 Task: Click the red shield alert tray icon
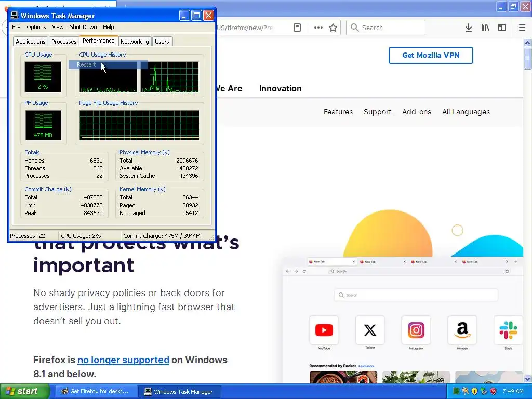494,391
